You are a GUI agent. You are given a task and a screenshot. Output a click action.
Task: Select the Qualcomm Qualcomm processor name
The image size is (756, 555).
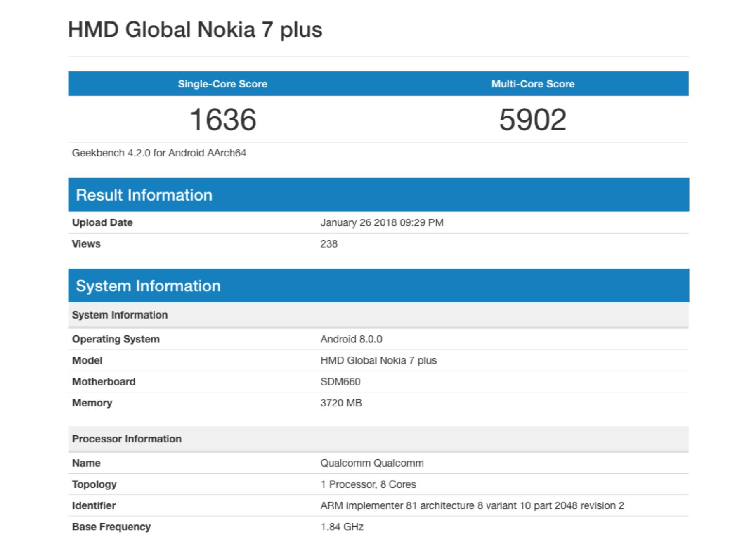pyautogui.click(x=372, y=463)
